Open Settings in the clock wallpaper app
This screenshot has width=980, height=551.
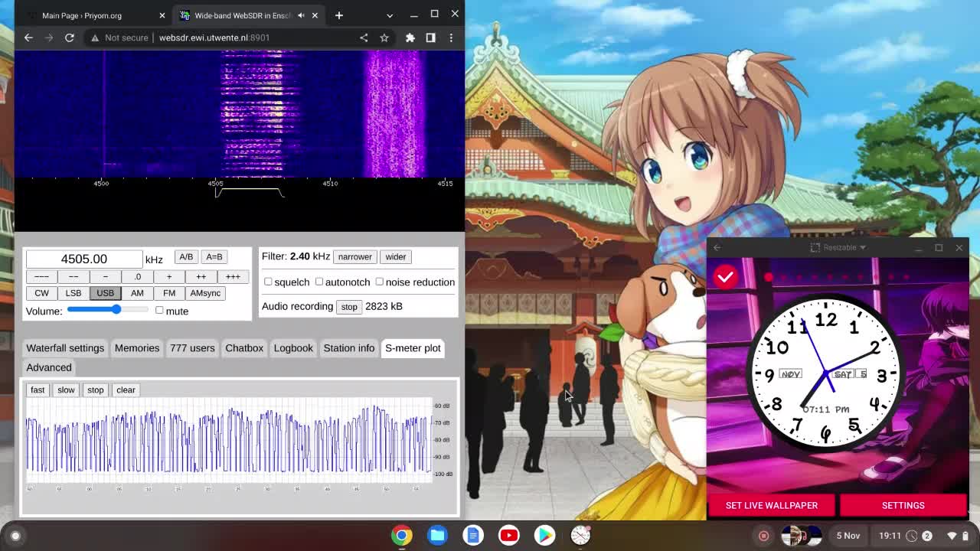point(903,505)
